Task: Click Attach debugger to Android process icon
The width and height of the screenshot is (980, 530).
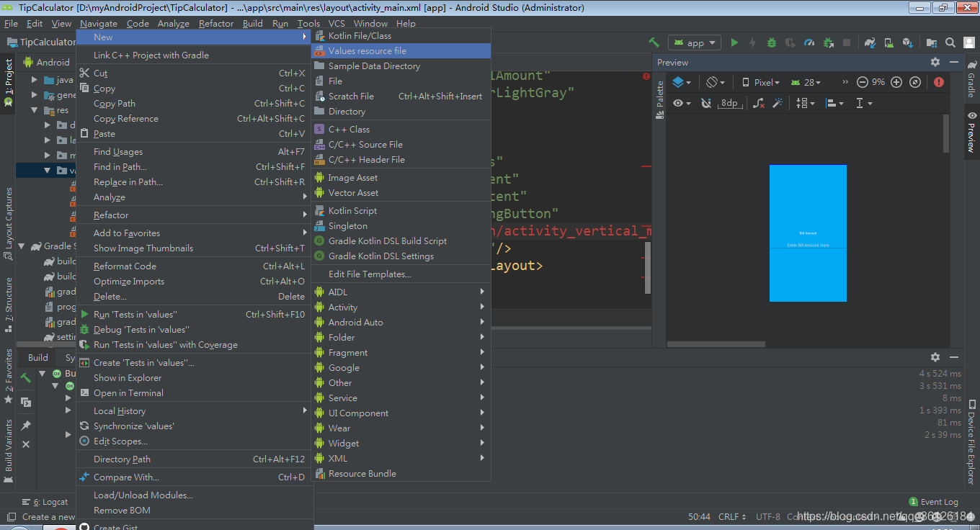Action: coord(829,42)
